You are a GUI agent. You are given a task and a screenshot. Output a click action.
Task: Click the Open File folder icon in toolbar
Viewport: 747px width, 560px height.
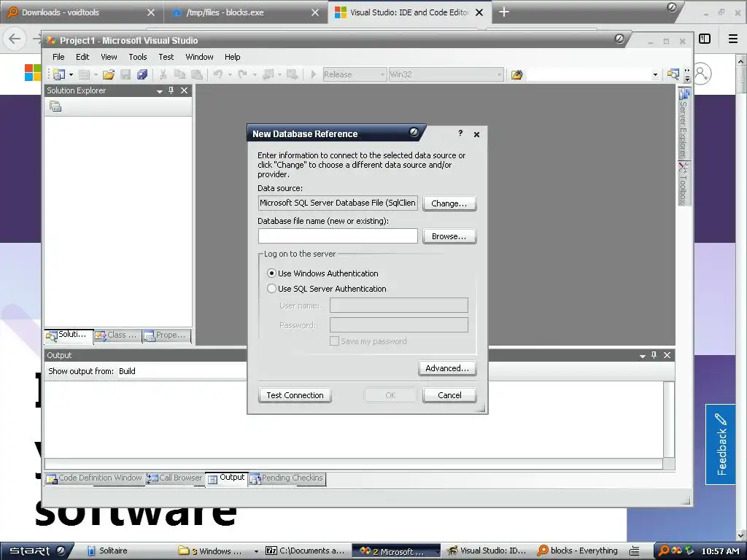[x=109, y=74]
